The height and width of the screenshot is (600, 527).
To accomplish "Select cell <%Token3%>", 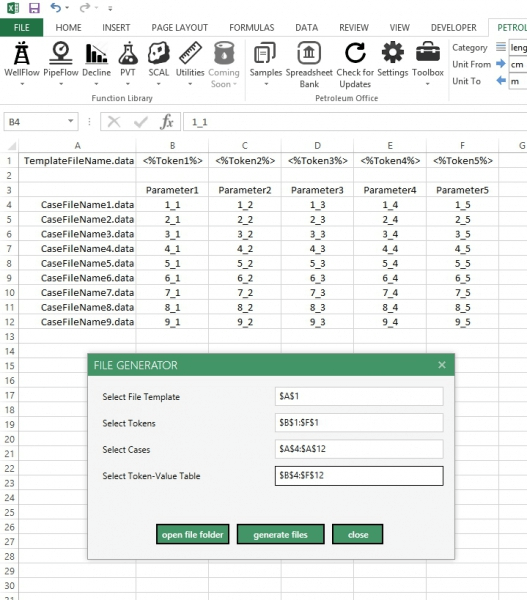I will tap(317, 161).
